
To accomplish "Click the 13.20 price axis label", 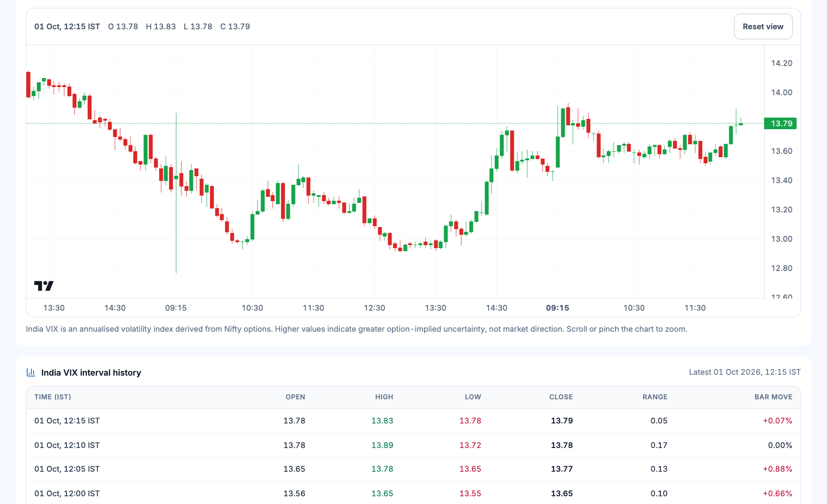I will (781, 210).
